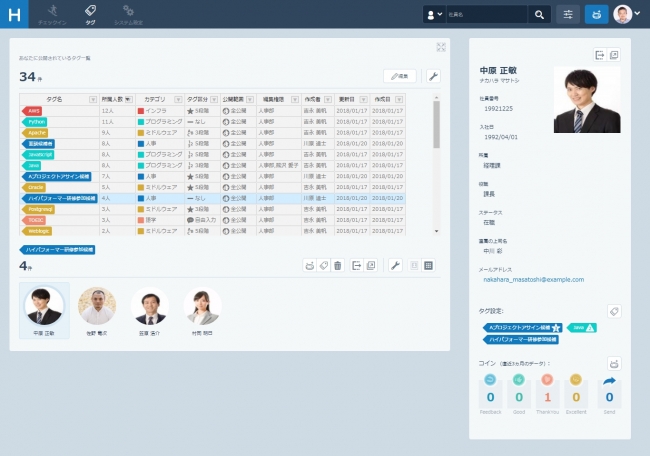The height and width of the screenshot is (456, 650).
Task: Click the search magnifier button
Action: point(539,14)
